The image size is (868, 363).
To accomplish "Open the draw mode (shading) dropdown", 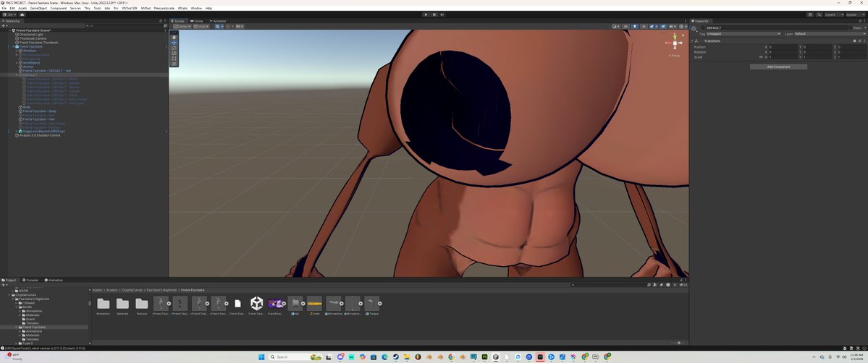I will point(615,27).
